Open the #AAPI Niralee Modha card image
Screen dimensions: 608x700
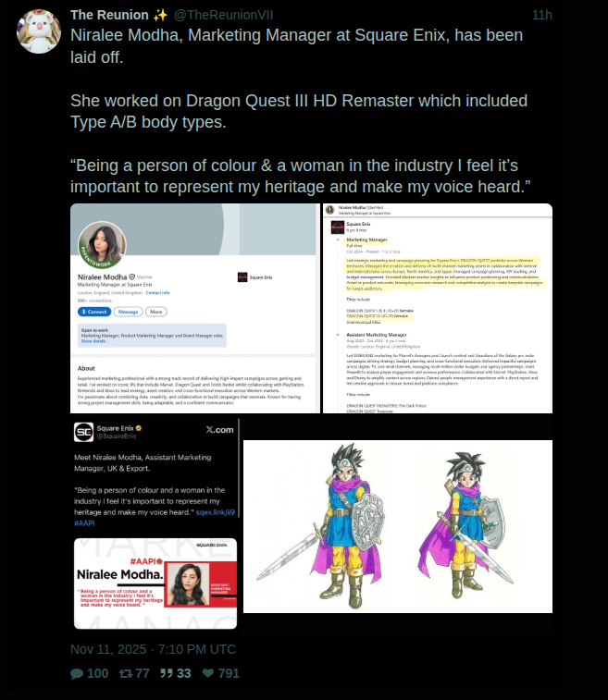pos(155,583)
